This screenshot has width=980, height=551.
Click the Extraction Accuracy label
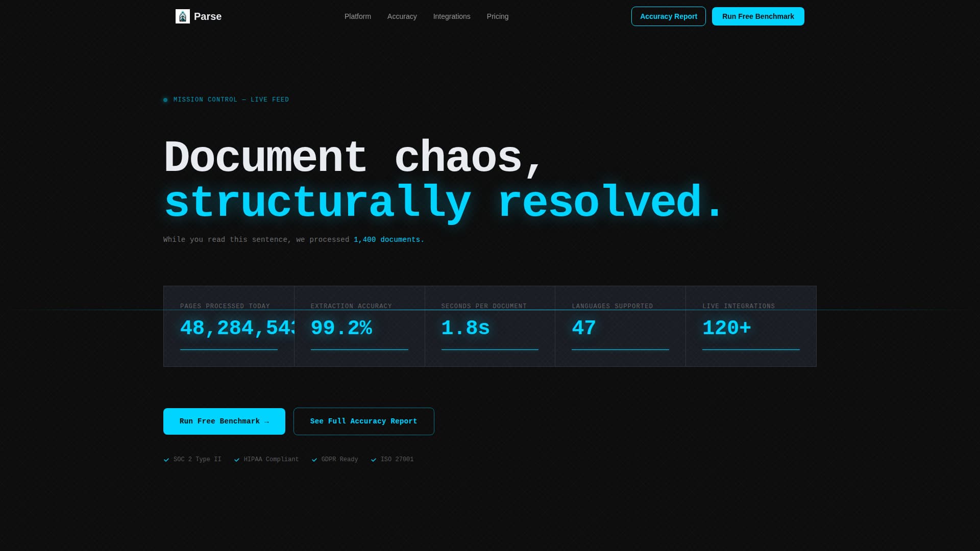(351, 306)
